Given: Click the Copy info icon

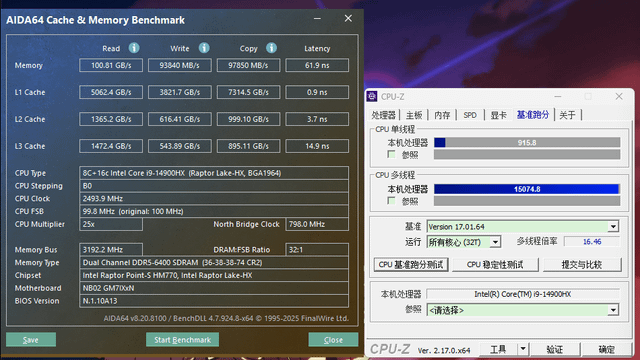Looking at the screenshot, I should tap(271, 48).
